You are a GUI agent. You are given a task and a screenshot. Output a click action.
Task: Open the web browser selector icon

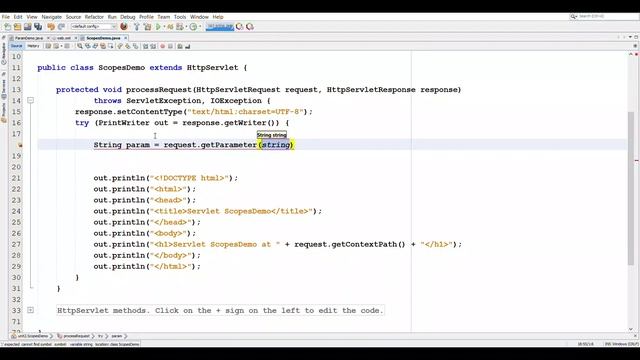click(124, 27)
